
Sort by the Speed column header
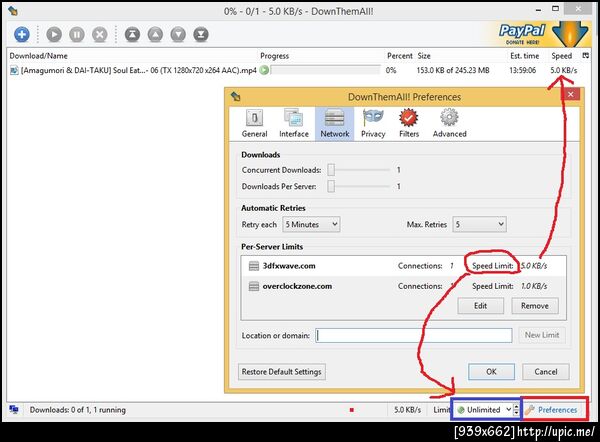tap(562, 56)
